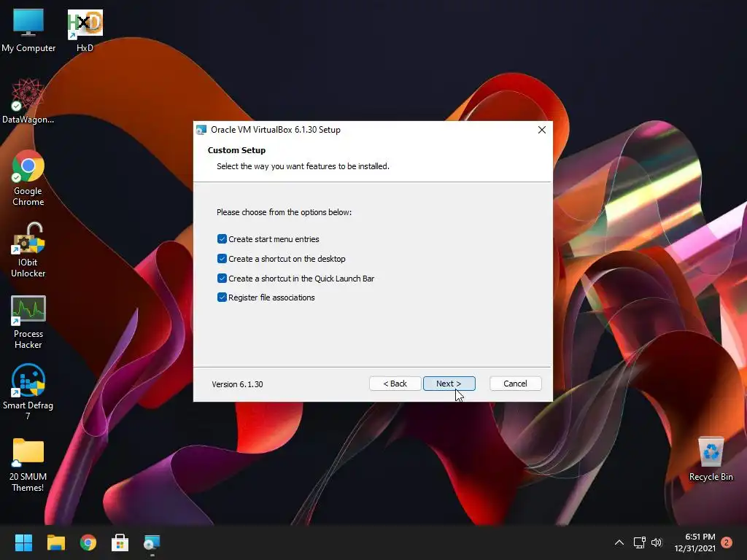Open Microsoft Store from the taskbar
This screenshot has height=560, width=747.
[120, 542]
